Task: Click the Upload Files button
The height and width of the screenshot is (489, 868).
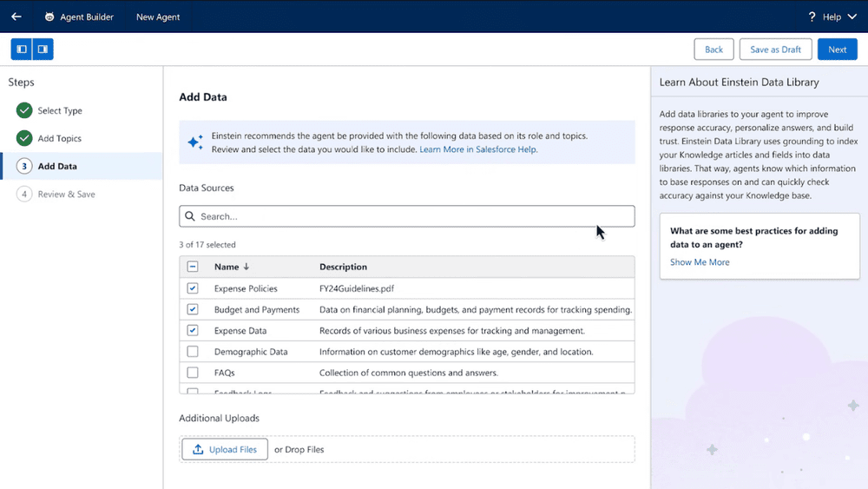Action: (x=225, y=450)
